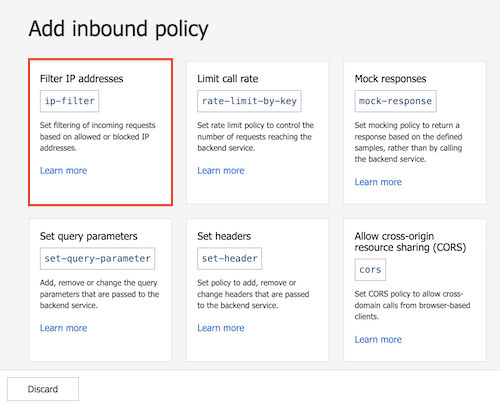500x404 pixels.
Task: Open Learn more link under CORS policy
Action: pos(378,339)
